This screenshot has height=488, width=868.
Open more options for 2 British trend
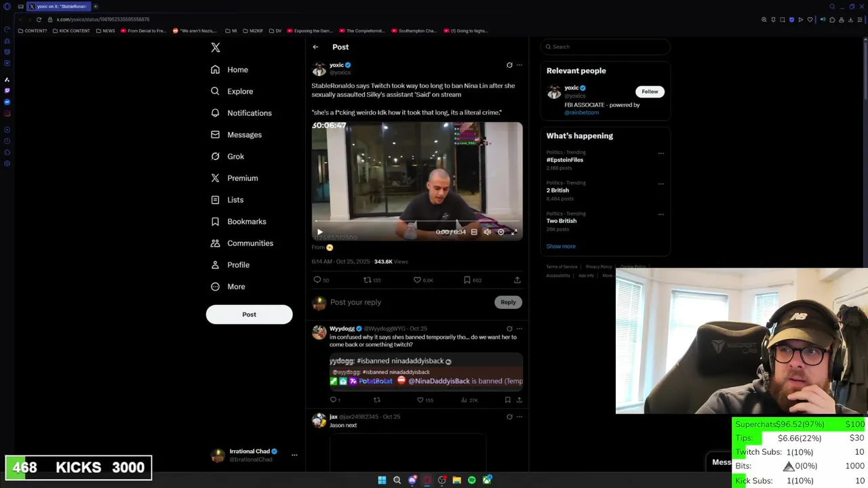[x=661, y=184]
